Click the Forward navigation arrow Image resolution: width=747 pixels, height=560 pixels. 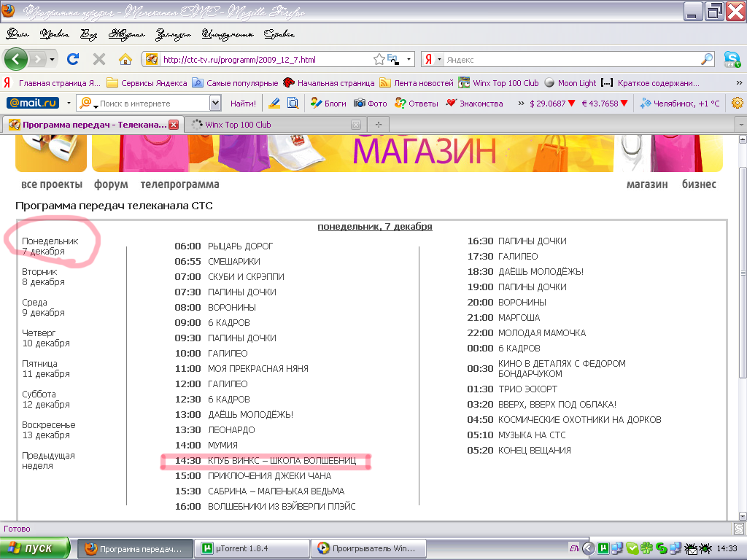[37, 60]
